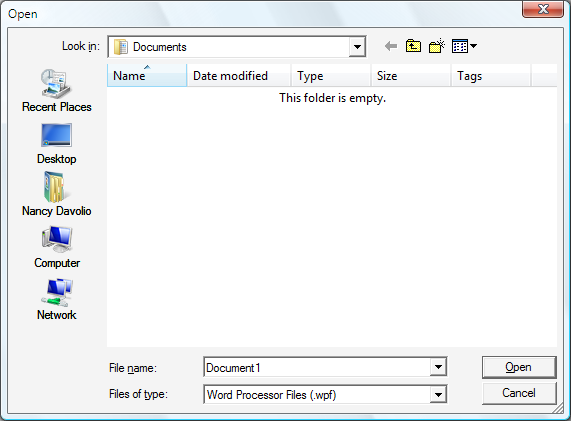
Task: Expand the Look in dropdown arrow
Action: [357, 47]
